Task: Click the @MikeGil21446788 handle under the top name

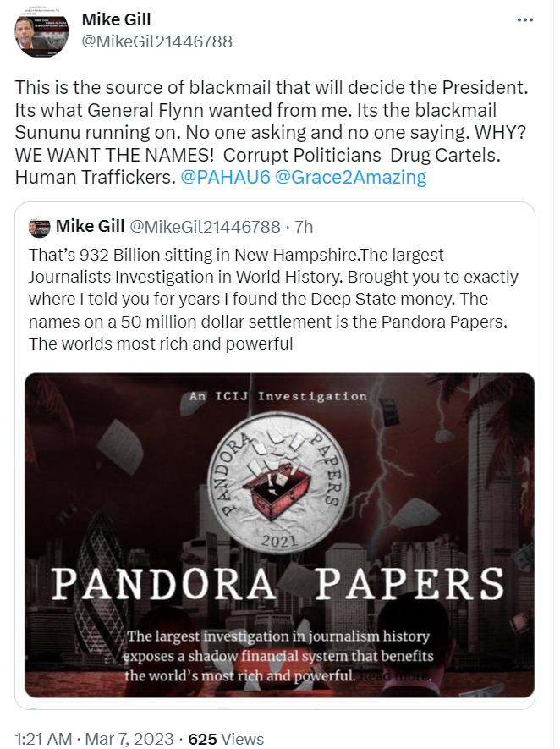Action: pyautogui.click(x=156, y=41)
